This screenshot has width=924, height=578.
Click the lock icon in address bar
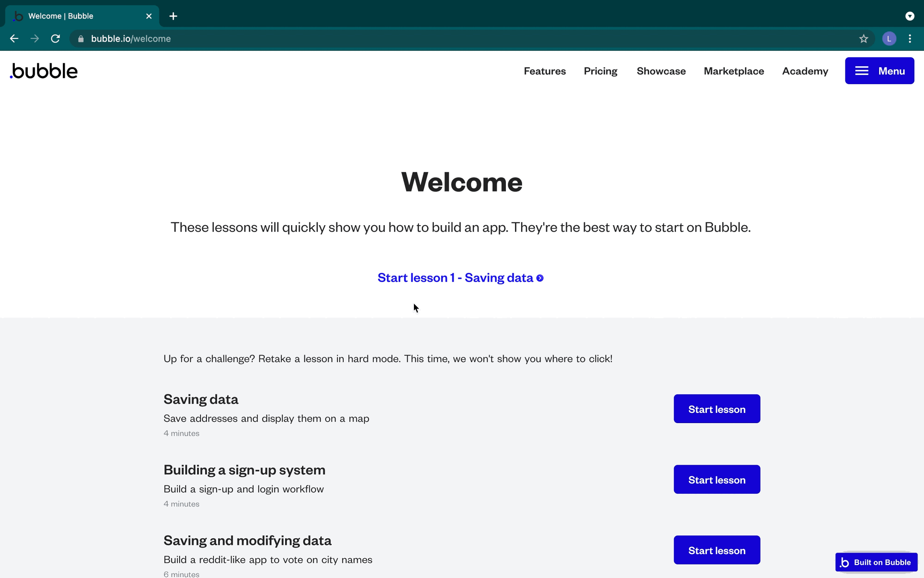click(x=81, y=39)
